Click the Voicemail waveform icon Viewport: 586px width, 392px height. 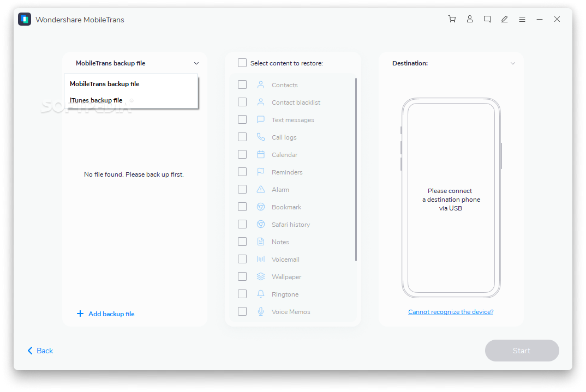click(261, 259)
